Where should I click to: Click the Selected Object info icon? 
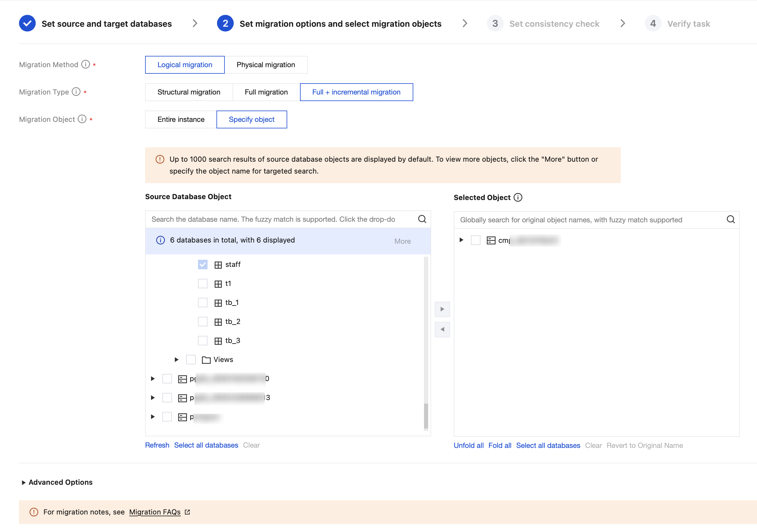coord(518,197)
